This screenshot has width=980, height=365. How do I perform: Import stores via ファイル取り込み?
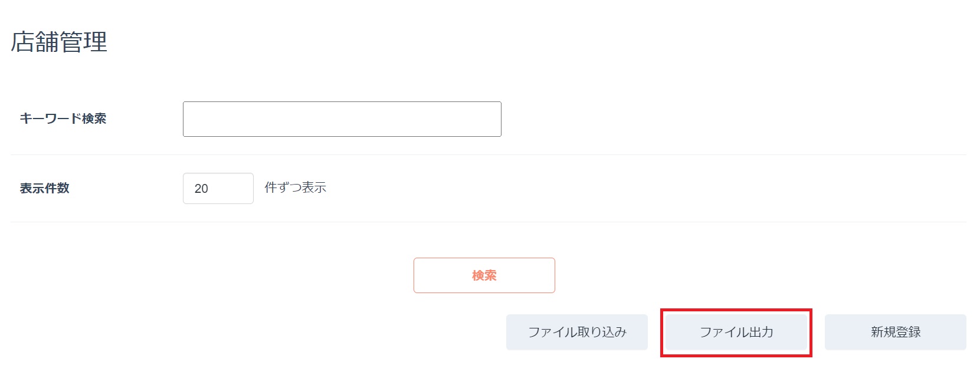click(x=576, y=332)
